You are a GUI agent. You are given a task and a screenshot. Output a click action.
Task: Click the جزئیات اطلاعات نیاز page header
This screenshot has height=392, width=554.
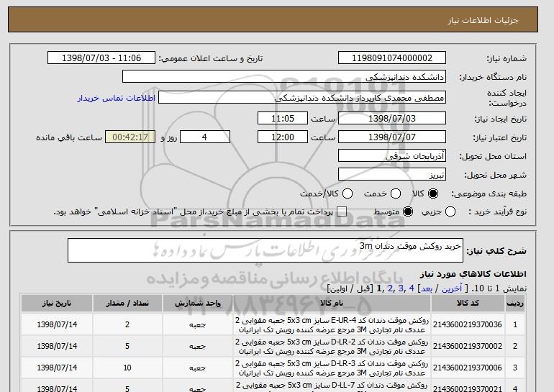tap(483, 20)
